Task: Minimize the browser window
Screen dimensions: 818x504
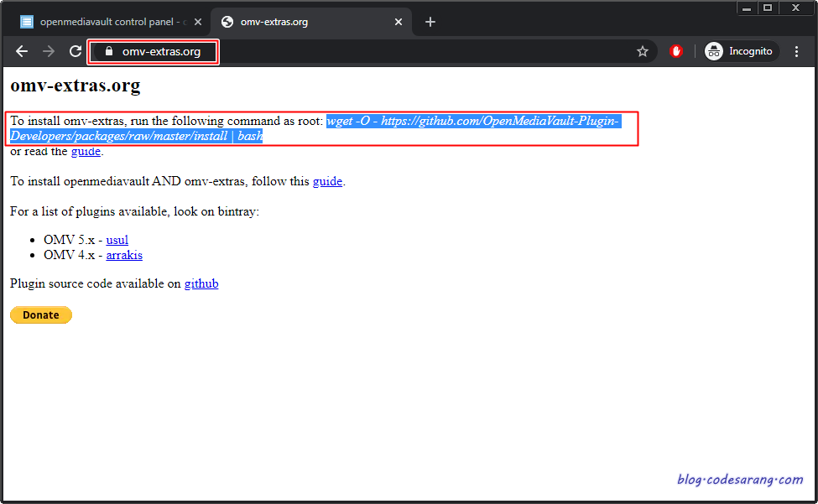Action: pyautogui.click(x=747, y=8)
